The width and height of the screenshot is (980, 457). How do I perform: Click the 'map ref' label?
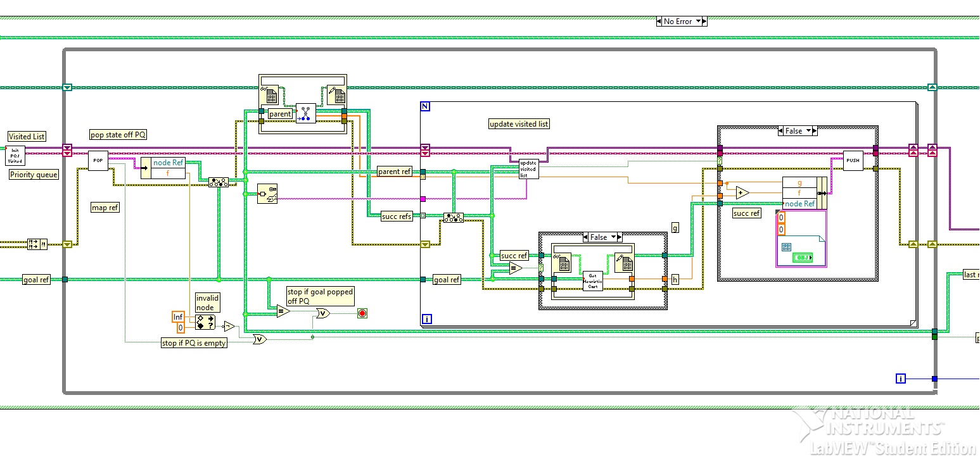(105, 208)
